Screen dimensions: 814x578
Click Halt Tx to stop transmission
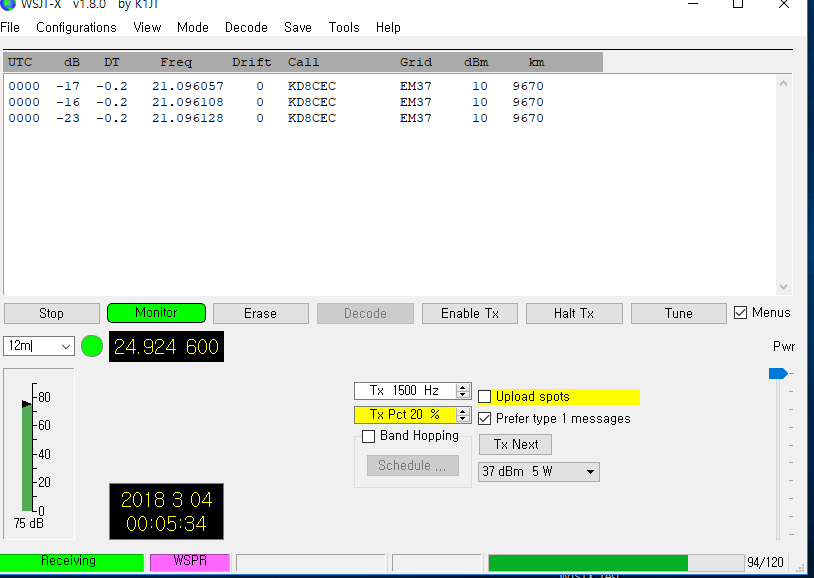coord(574,312)
